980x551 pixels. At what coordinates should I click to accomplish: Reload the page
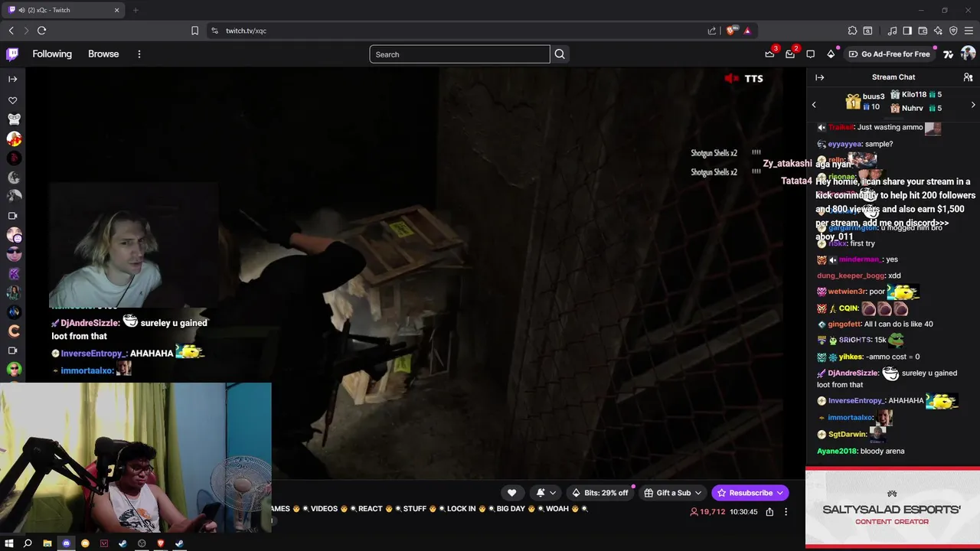(41, 31)
